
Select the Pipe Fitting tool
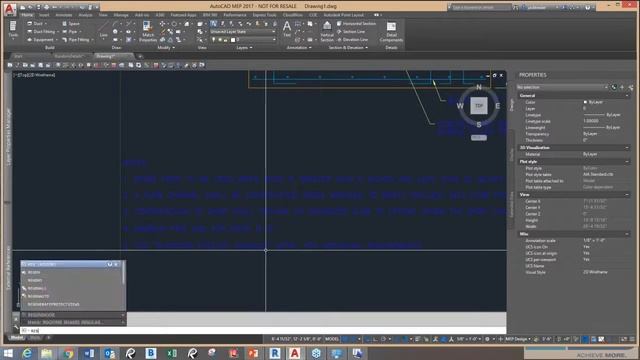point(77,40)
